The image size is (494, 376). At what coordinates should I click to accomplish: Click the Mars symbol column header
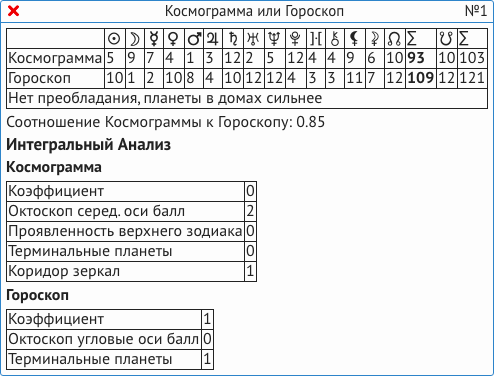tap(194, 39)
